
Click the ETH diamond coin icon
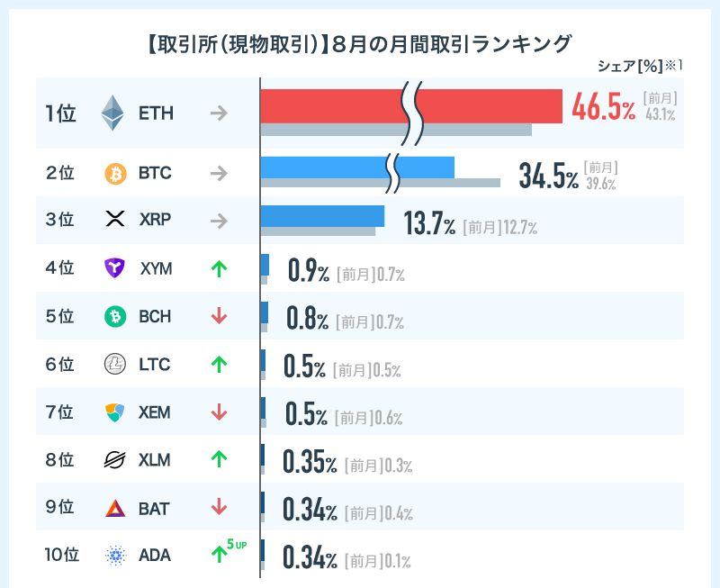point(113,113)
